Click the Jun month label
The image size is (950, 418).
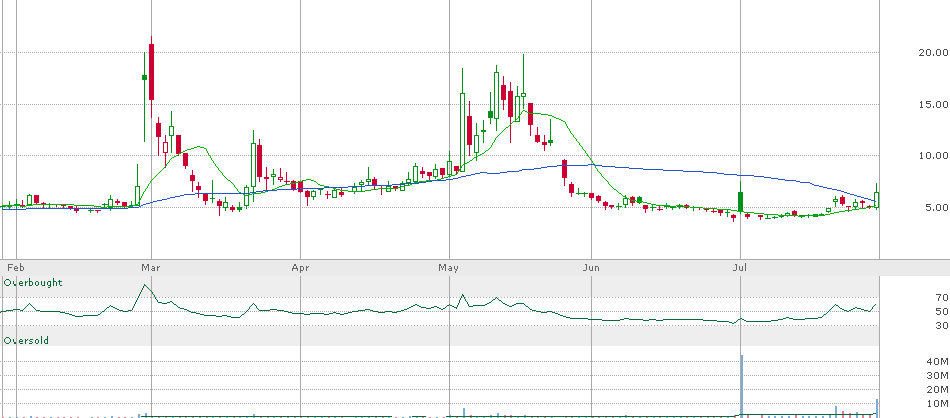(591, 268)
